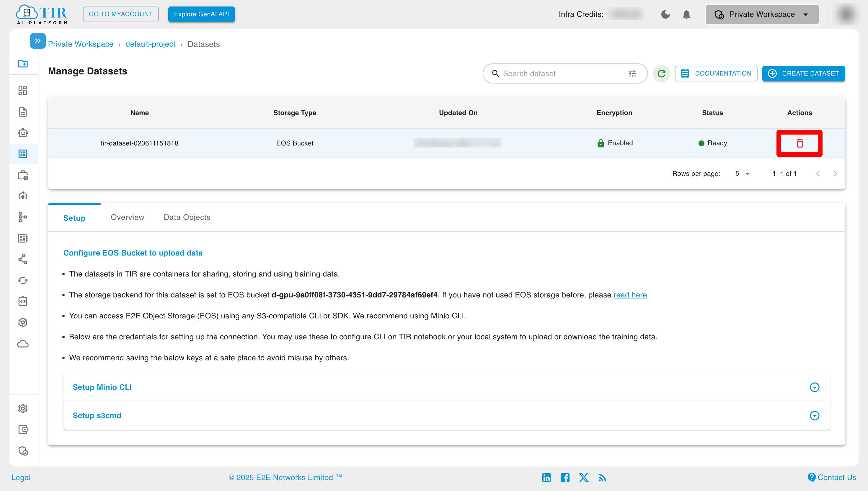868x491 pixels.
Task: Click the notifications bell icon
Action: pyautogui.click(x=687, y=14)
